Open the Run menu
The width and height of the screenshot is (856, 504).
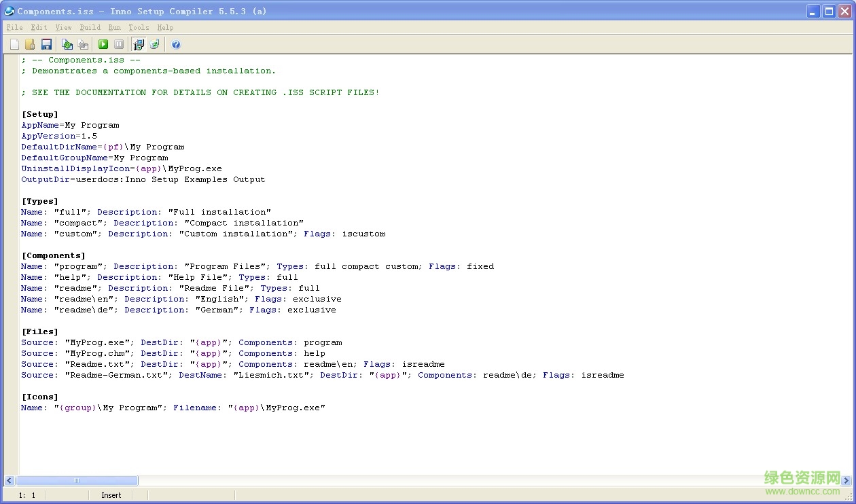click(115, 27)
